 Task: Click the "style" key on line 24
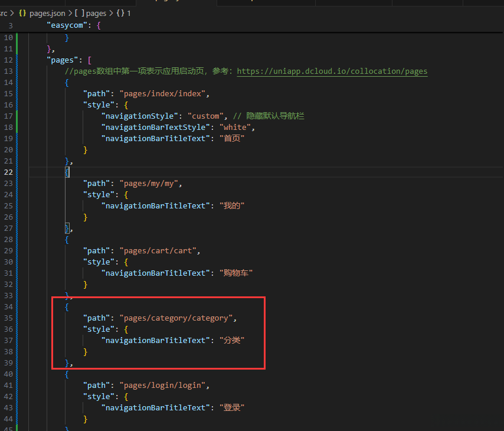click(99, 195)
